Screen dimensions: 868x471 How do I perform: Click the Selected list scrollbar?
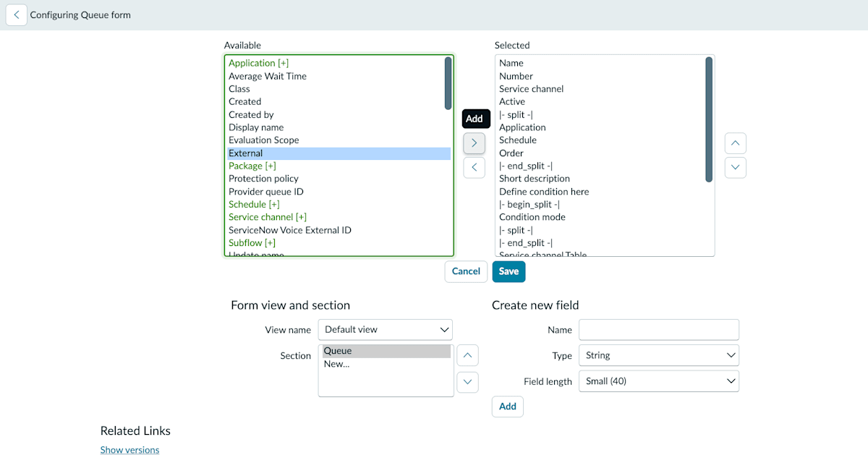pyautogui.click(x=709, y=119)
